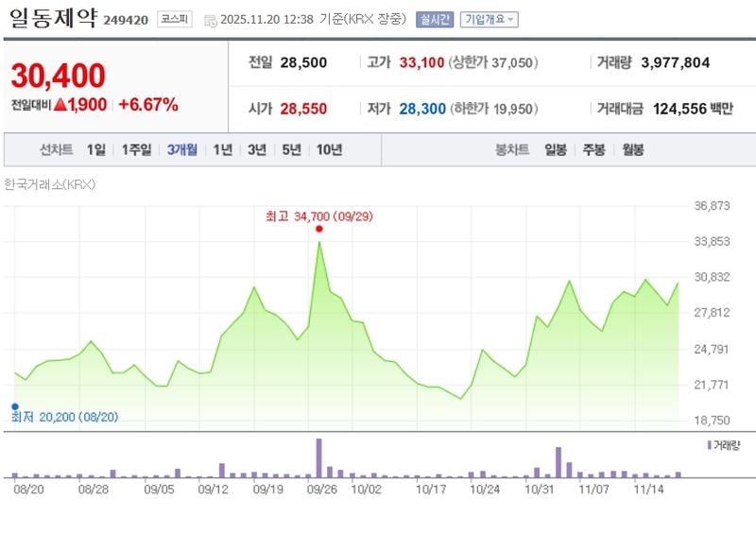
Task: Toggle the 실시간 real-time button
Action: [x=435, y=20]
